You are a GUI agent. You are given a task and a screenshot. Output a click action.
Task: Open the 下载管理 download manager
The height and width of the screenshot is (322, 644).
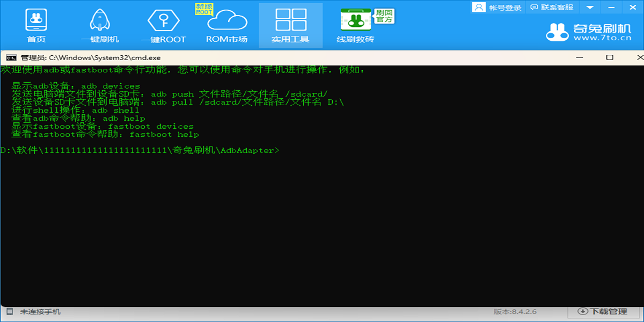pos(604,310)
